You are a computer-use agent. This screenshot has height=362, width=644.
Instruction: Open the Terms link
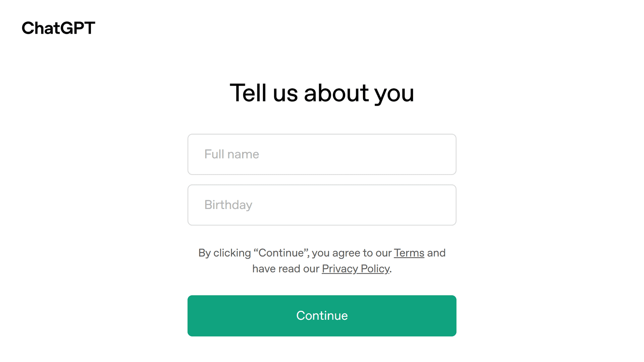click(409, 253)
